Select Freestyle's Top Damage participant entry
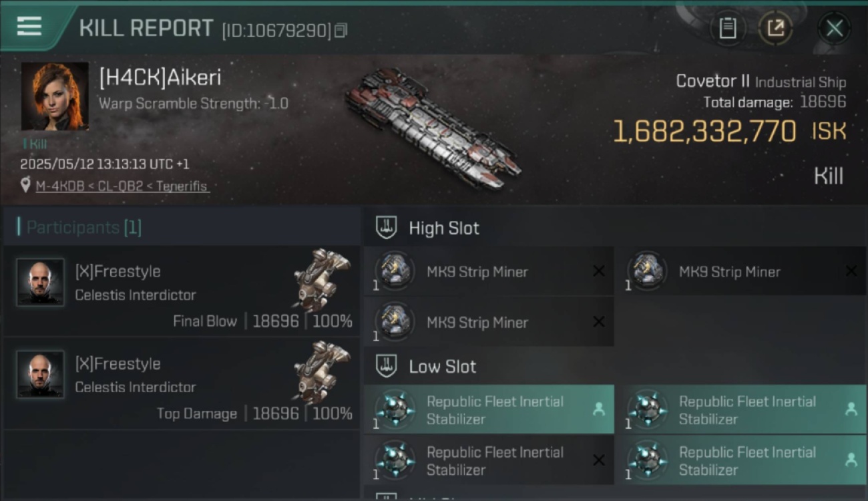This screenshot has height=501, width=868. coord(180,383)
